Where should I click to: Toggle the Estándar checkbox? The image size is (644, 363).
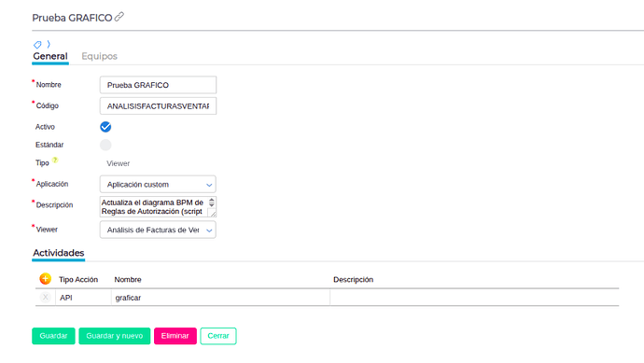pyautogui.click(x=105, y=145)
